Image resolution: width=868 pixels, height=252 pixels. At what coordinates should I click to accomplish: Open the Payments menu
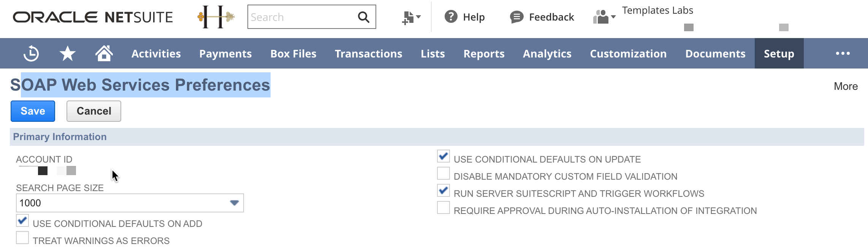[x=226, y=54]
